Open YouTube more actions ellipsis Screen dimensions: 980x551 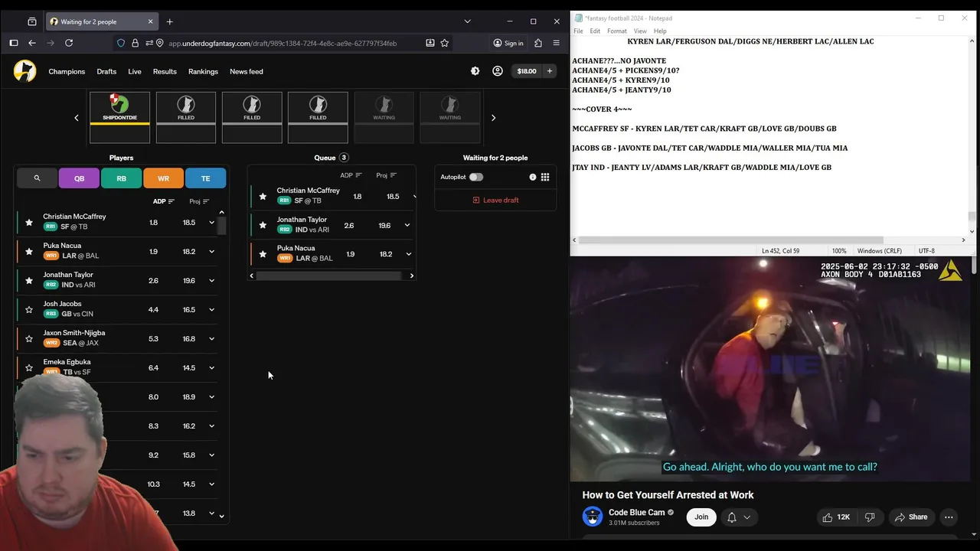pyautogui.click(x=949, y=517)
